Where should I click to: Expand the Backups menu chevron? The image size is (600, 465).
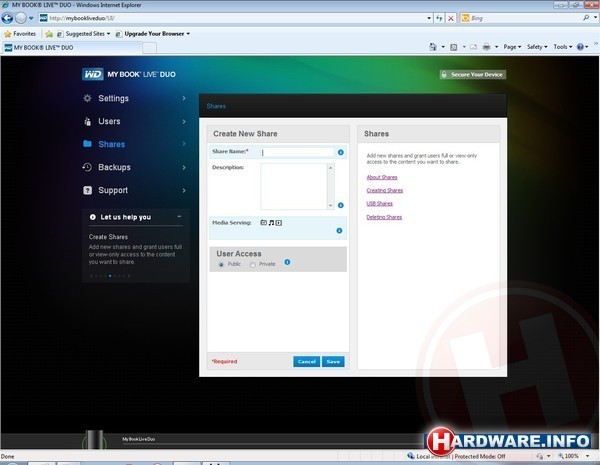coord(184,167)
